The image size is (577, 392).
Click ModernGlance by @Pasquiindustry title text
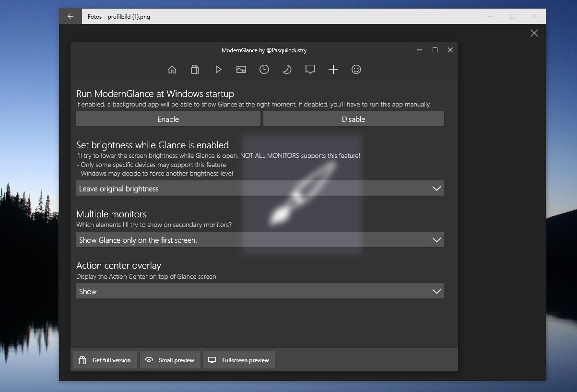264,50
